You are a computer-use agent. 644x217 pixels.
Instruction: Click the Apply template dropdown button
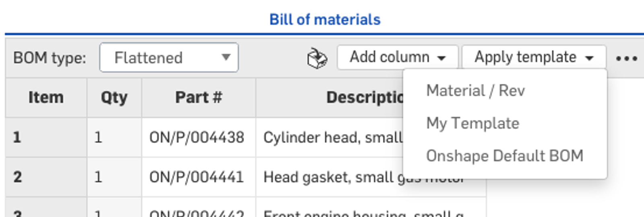click(533, 57)
